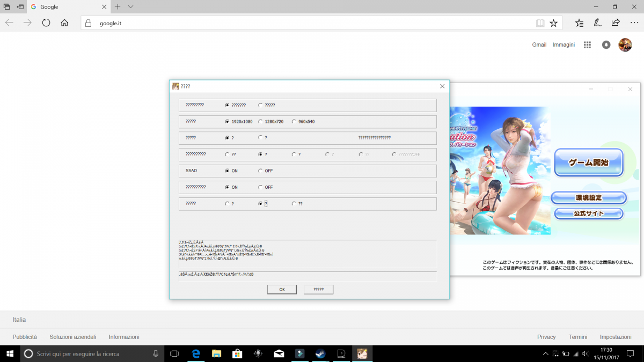Turn SSAO OFF
This screenshot has width=644, height=362.
pos(261,171)
